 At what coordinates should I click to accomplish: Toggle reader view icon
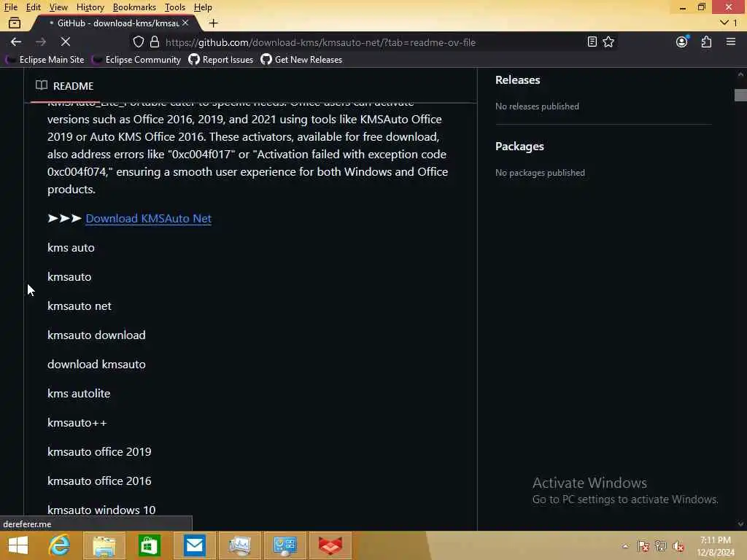pos(592,42)
